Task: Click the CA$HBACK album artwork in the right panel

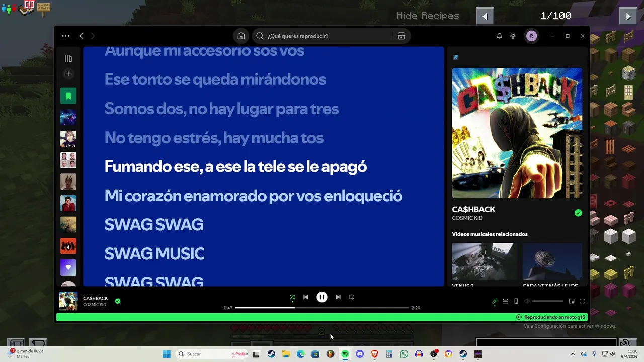Action: pos(517,133)
